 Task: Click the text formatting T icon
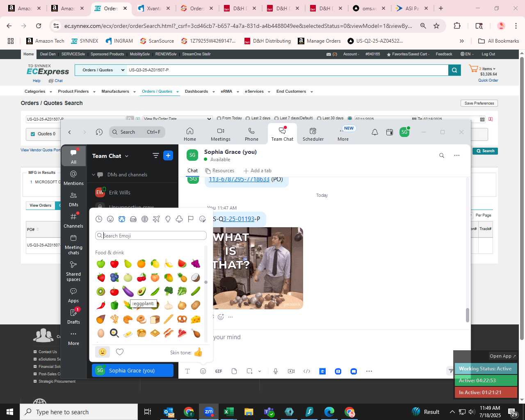(187, 371)
